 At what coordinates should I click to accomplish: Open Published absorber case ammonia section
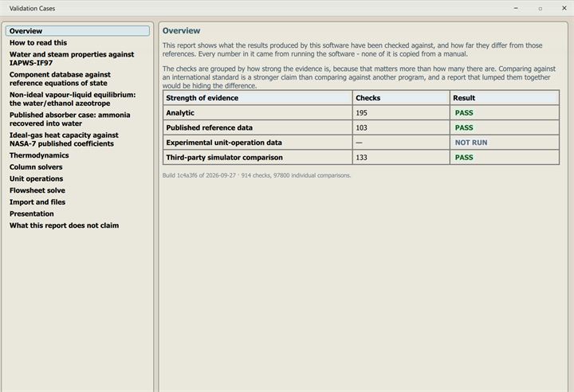69,119
